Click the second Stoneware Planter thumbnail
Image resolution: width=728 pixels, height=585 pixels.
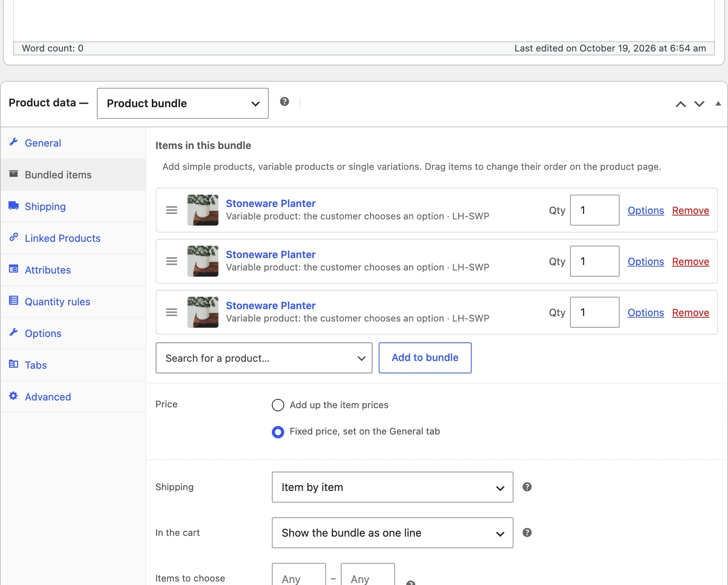coord(203,261)
